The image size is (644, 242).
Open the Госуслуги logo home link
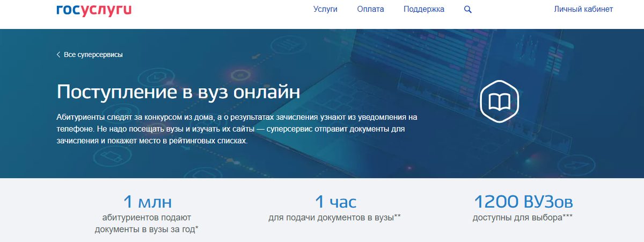point(94,10)
